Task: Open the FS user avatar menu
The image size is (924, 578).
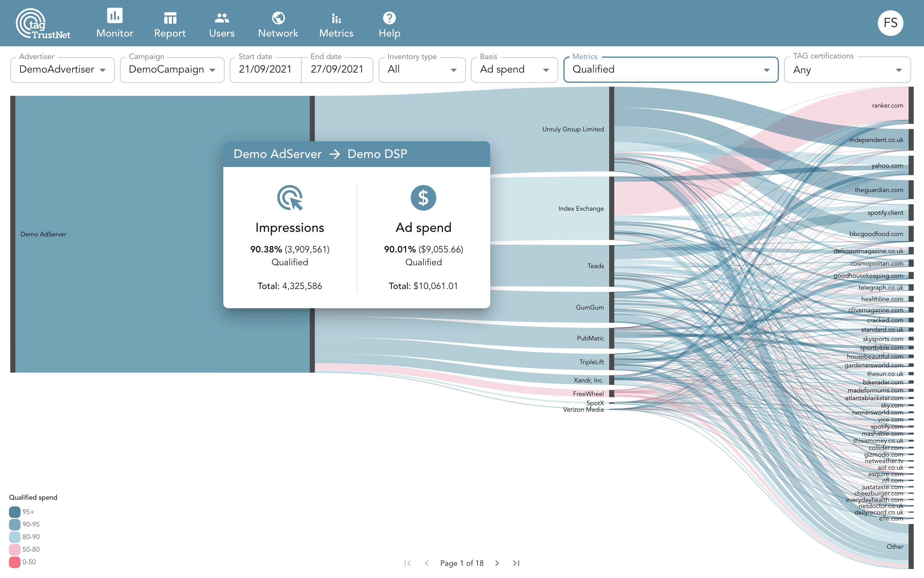Action: 890,23
